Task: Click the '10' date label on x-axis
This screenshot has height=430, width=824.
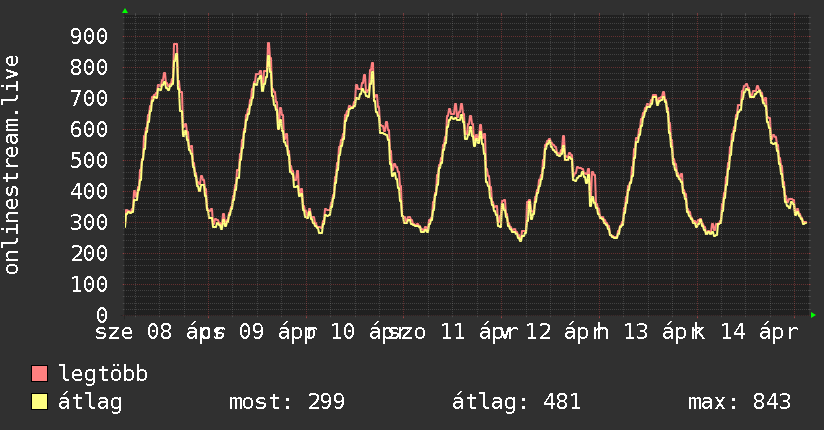Action: click(343, 332)
